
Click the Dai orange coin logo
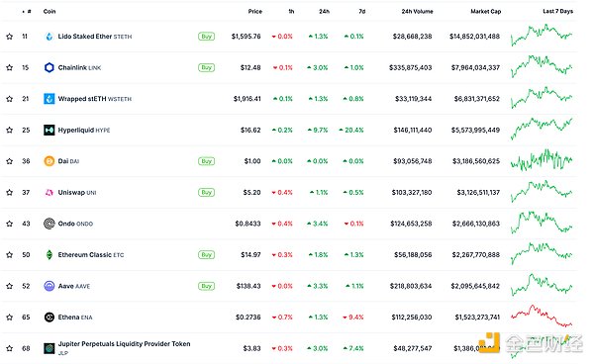coord(49,161)
